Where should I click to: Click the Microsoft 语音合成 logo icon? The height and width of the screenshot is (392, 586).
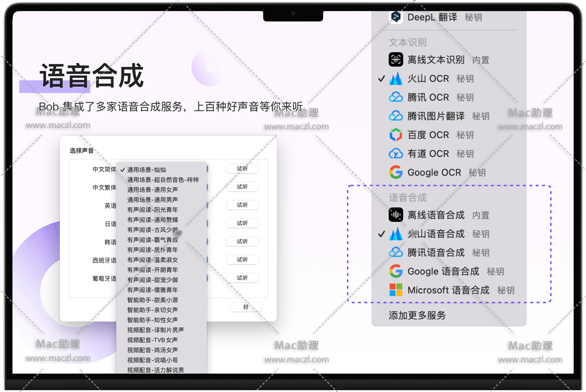pyautogui.click(x=396, y=290)
